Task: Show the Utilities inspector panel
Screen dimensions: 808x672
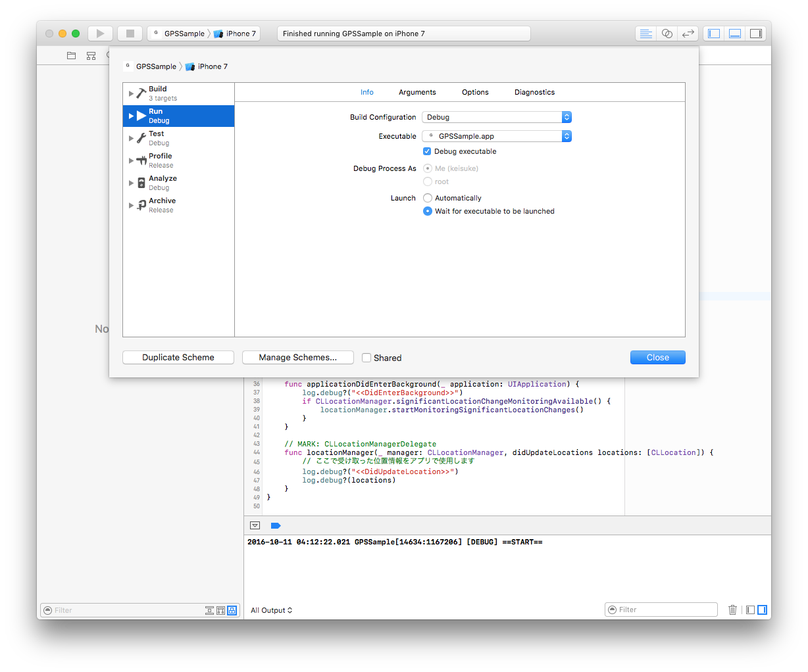Action: coord(755,33)
